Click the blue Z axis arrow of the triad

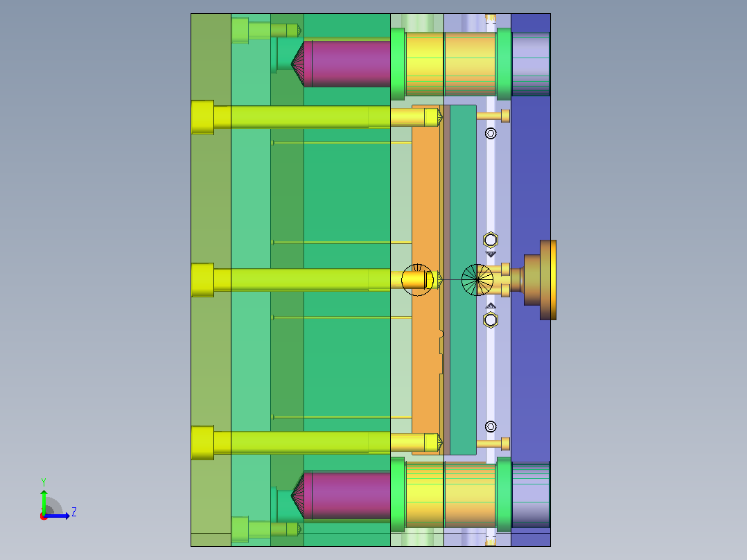click(x=58, y=516)
